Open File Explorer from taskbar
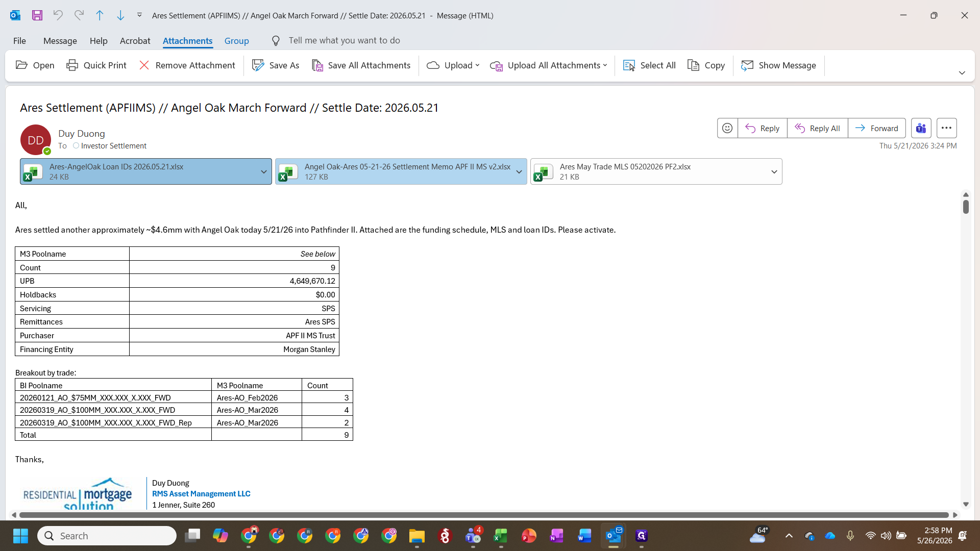 [x=417, y=536]
